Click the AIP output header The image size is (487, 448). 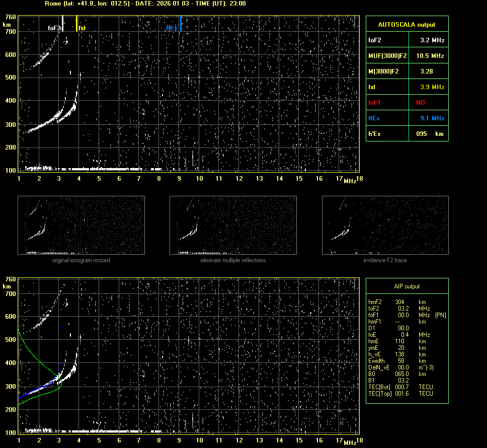tap(407, 286)
